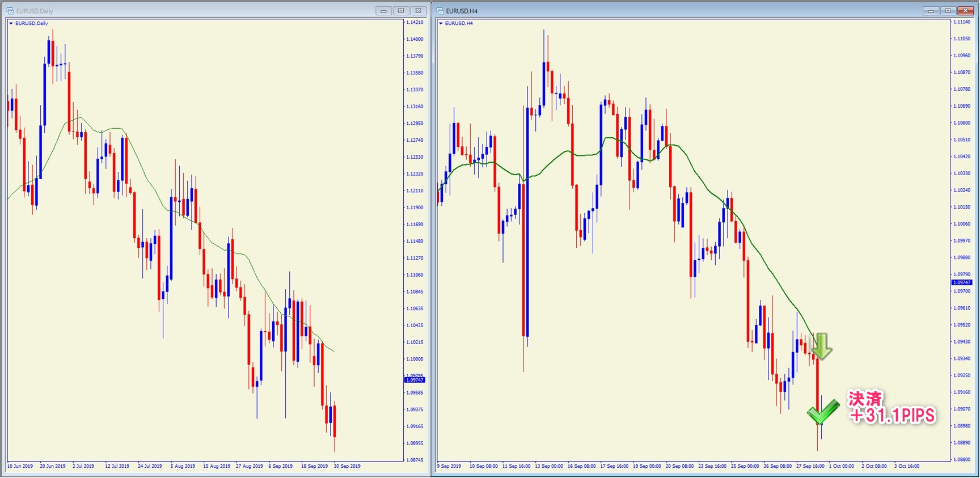
Task: Click the 1.11900 price level on the Daily axis
Action: 415,208
